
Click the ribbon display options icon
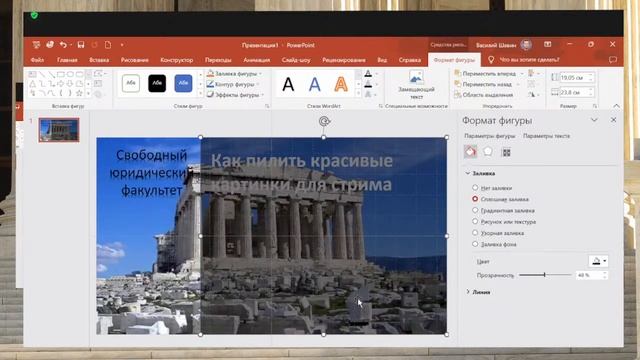[548, 44]
